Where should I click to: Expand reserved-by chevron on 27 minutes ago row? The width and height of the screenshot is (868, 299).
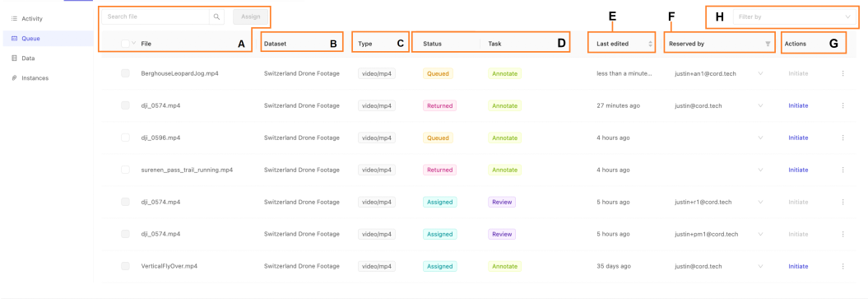(760, 105)
